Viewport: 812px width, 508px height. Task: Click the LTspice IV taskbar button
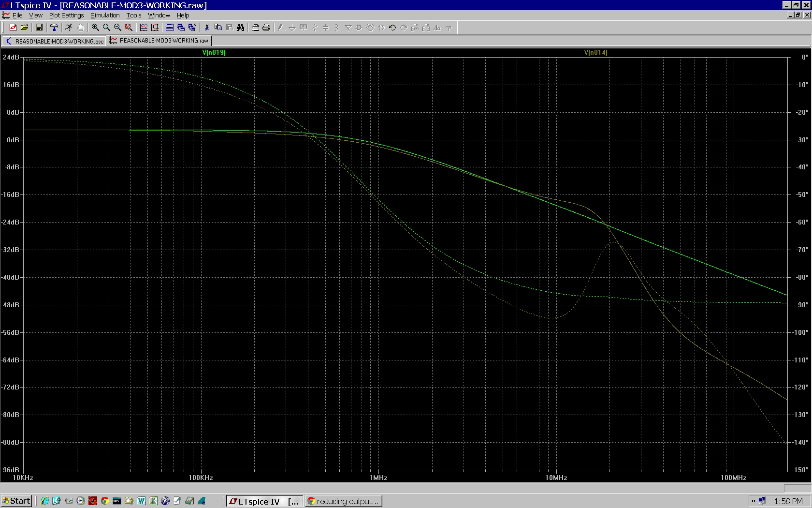pyautogui.click(x=265, y=501)
